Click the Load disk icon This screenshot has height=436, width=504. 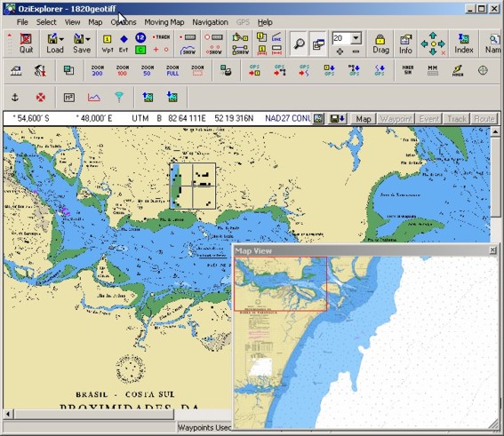(x=52, y=39)
